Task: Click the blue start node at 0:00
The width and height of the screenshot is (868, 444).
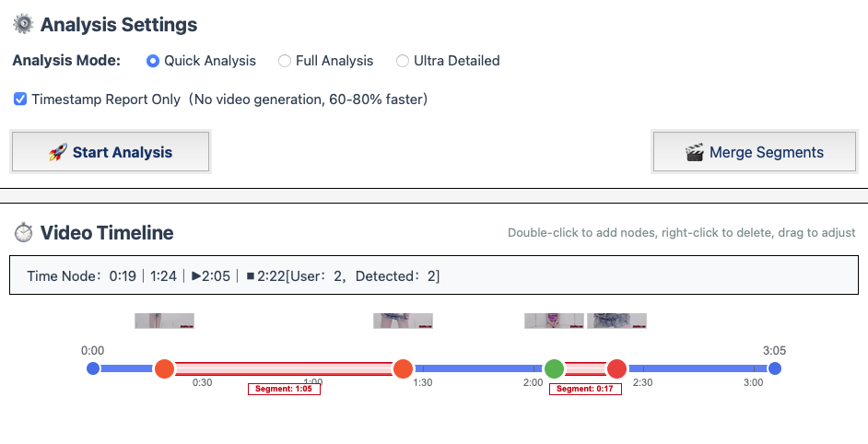Action: point(92,369)
